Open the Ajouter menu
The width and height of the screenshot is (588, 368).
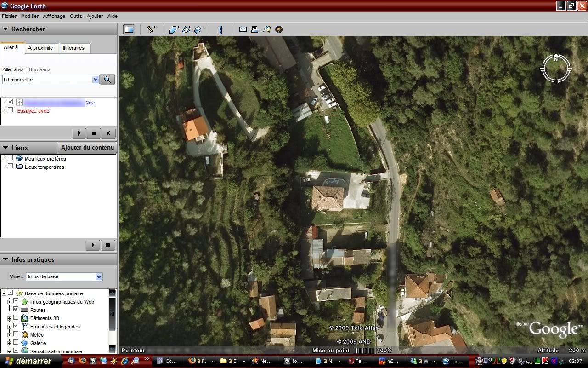[95, 16]
